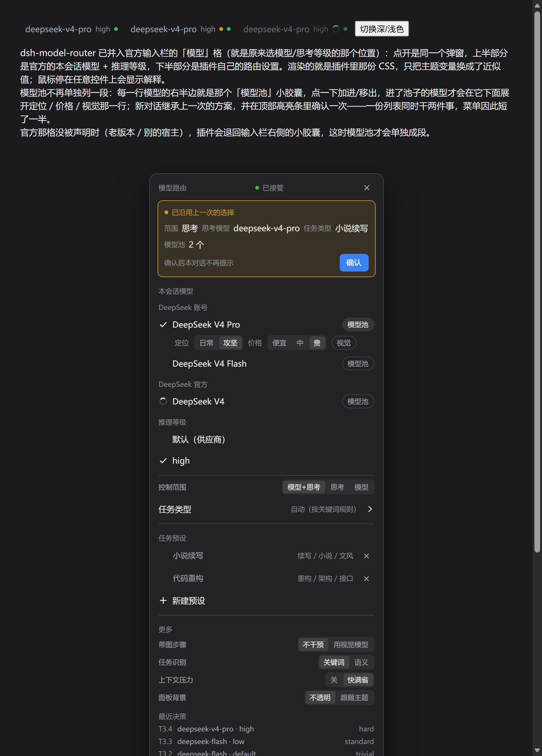The image size is (542, 756).
Task: Click the plus icon for 新建预设
Action: pos(163,600)
